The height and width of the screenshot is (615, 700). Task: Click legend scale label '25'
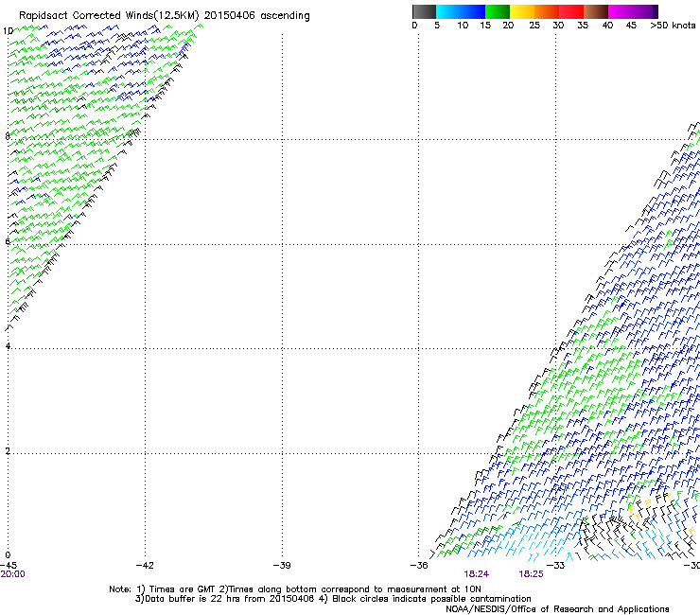tap(534, 26)
